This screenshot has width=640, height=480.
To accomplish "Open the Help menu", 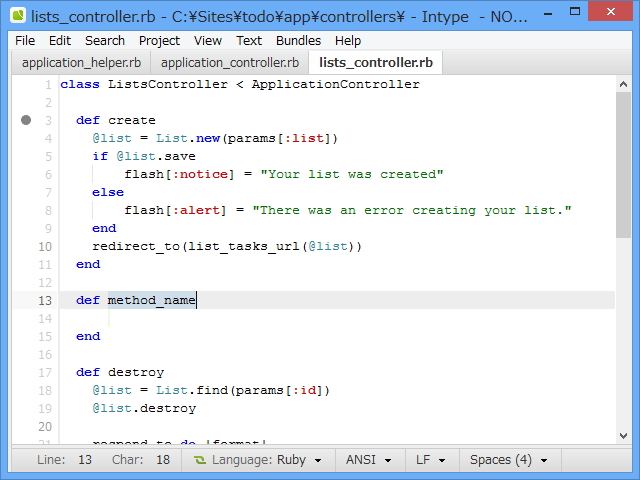I will tap(348, 41).
